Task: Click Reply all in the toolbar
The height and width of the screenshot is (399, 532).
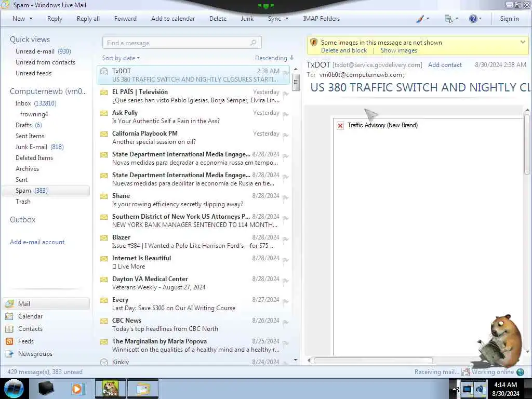Action: (88, 19)
